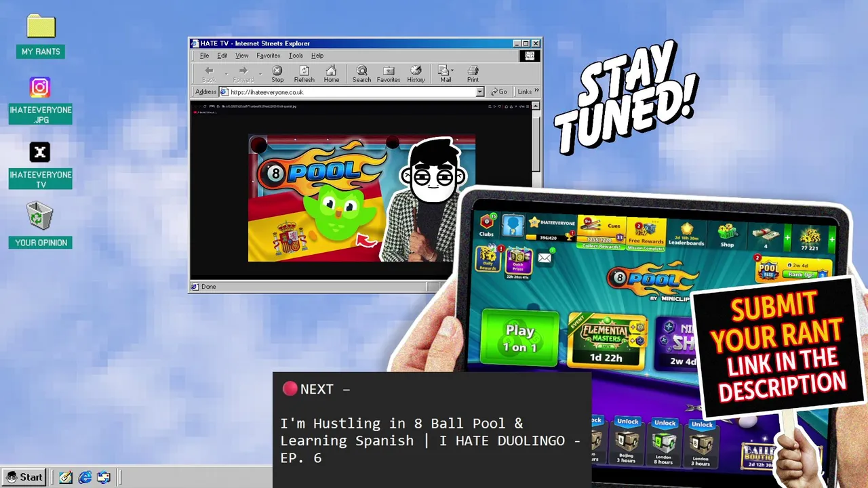This screenshot has width=868, height=488.
Task: Go to Home in browser toolbar
Action: (x=331, y=74)
